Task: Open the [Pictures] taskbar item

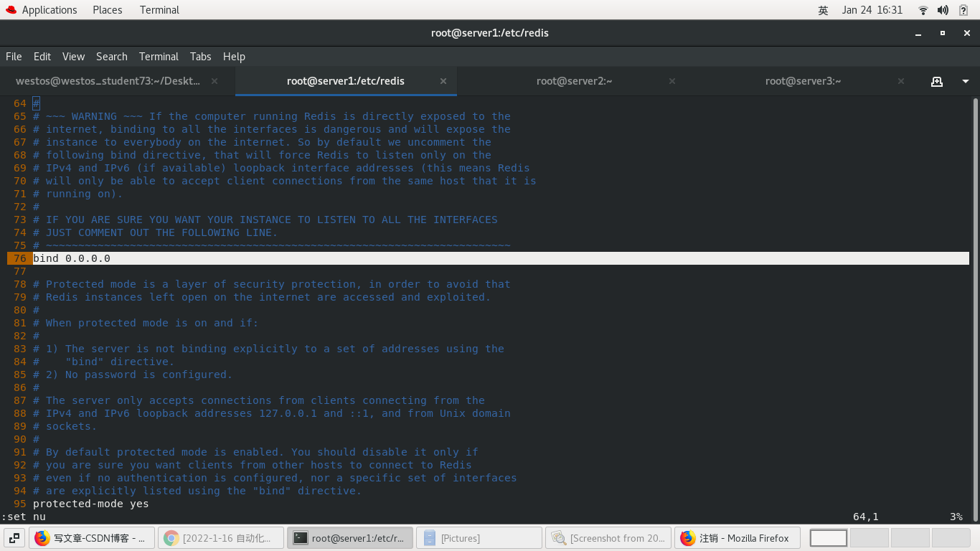Action: pos(479,538)
